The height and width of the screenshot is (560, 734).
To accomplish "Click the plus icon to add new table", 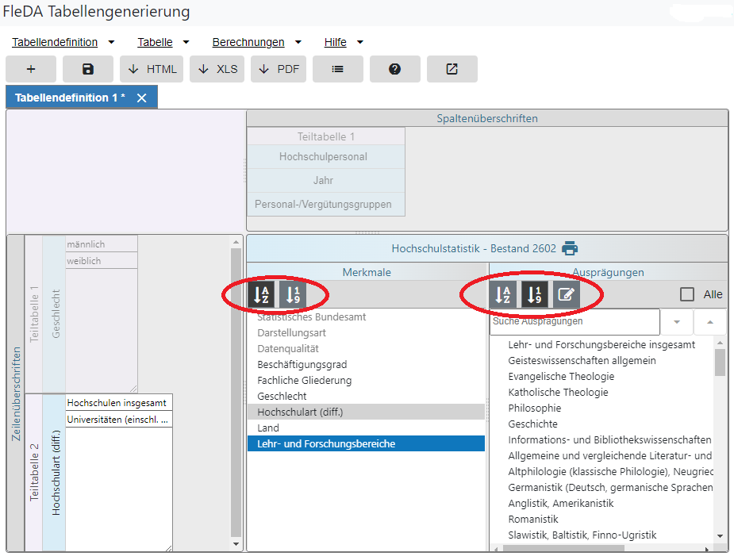I will 31,69.
